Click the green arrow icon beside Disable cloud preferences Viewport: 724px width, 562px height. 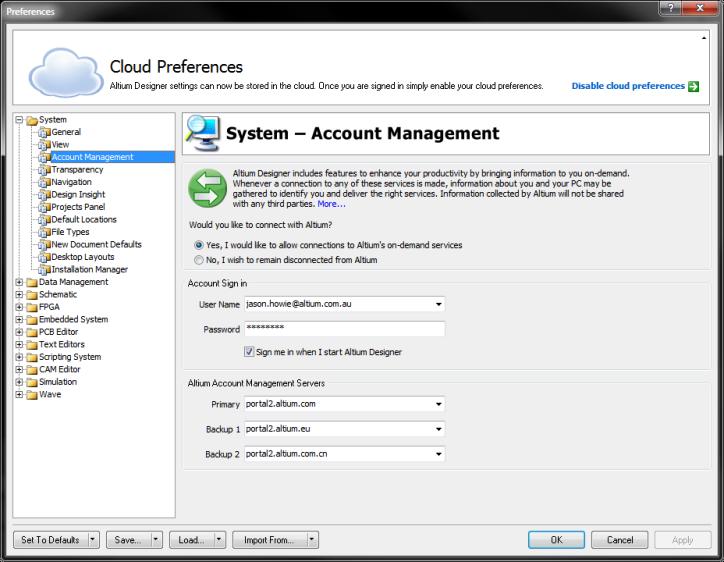click(x=693, y=86)
